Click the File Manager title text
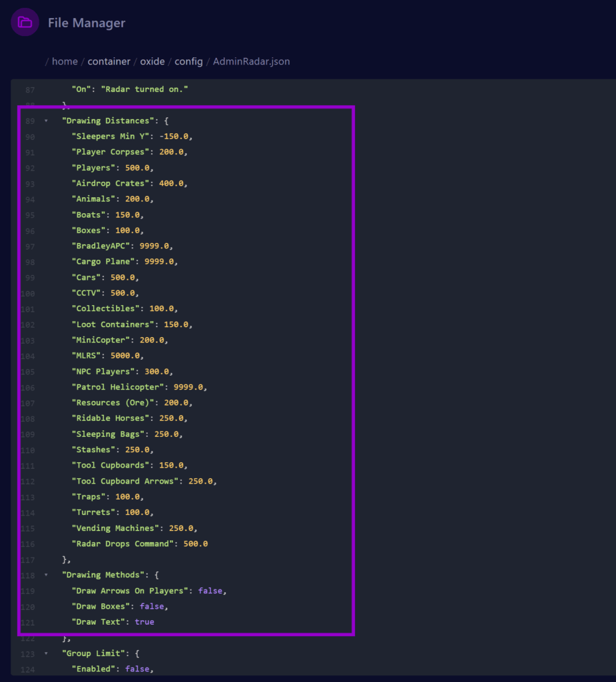The width and height of the screenshot is (616, 682). (x=87, y=23)
